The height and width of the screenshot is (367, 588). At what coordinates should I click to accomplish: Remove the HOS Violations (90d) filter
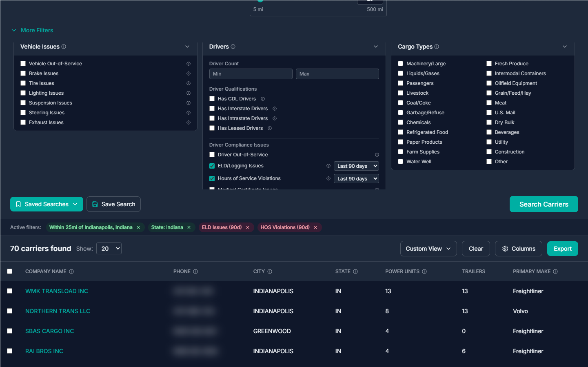click(315, 228)
